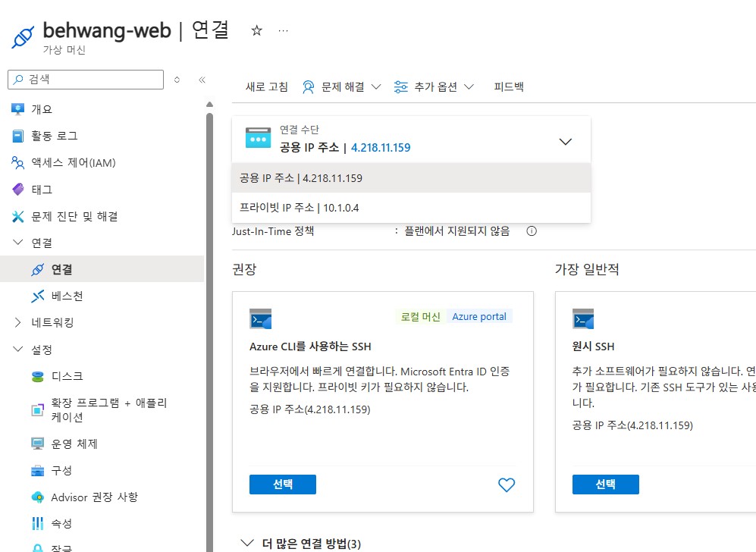Screen dimensions: 756x552
Task: Click the info icon beside Just-In-Time 정책
Action: click(x=532, y=231)
